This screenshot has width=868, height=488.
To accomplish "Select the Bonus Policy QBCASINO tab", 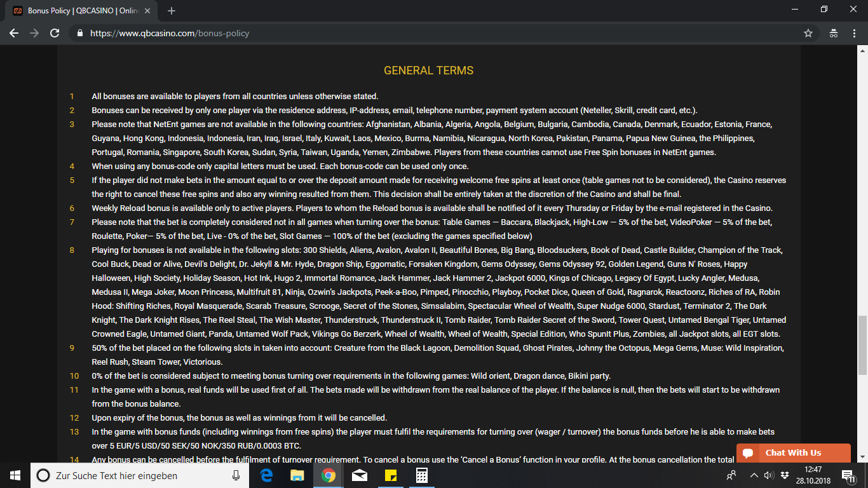I will click(x=83, y=11).
